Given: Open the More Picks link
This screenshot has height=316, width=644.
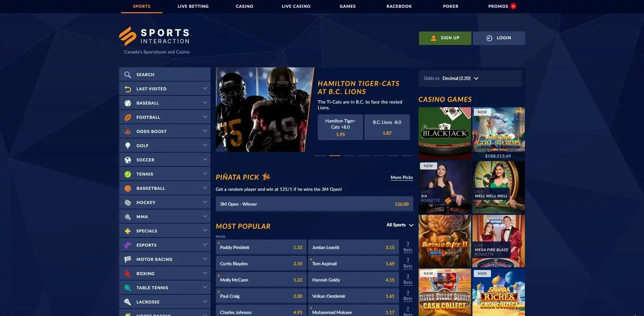Looking at the screenshot, I should pyautogui.click(x=402, y=177).
